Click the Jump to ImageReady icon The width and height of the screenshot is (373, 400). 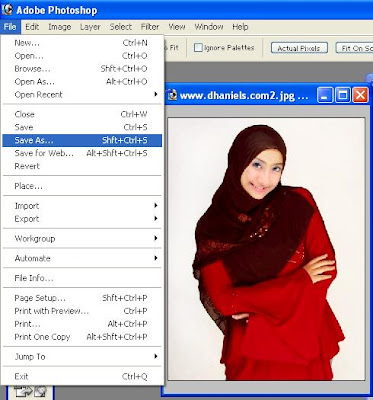(30, 392)
